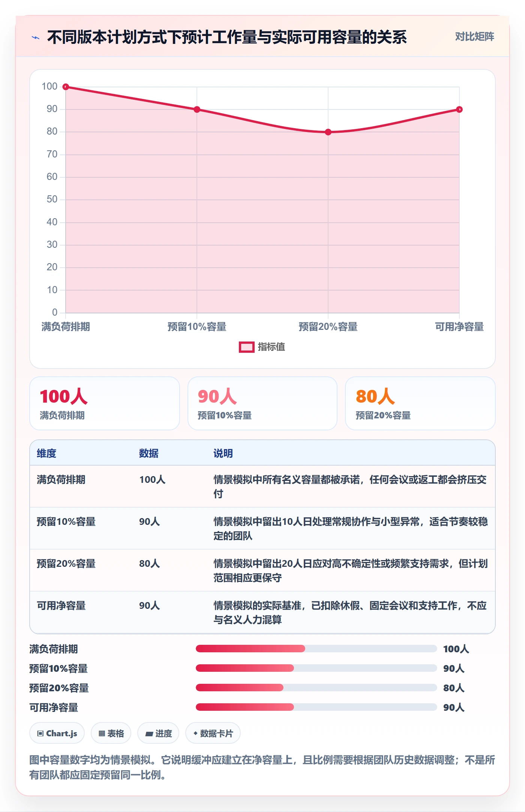Toggle the 指标值 legend swatch
The height and width of the screenshot is (812, 525).
pyautogui.click(x=247, y=347)
